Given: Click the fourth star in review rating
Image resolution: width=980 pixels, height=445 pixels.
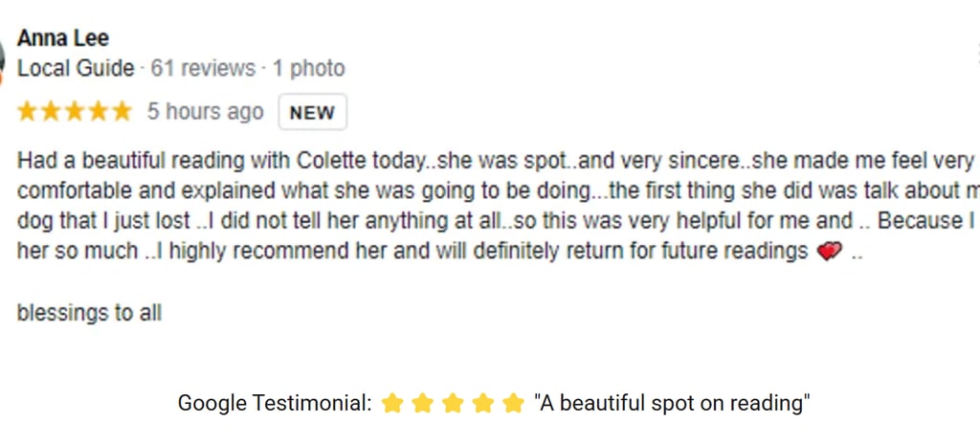Looking at the screenshot, I should 99,112.
